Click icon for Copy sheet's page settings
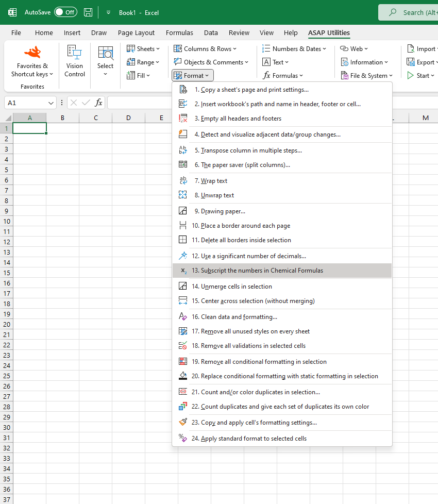This screenshot has height=504, width=438. click(x=183, y=89)
